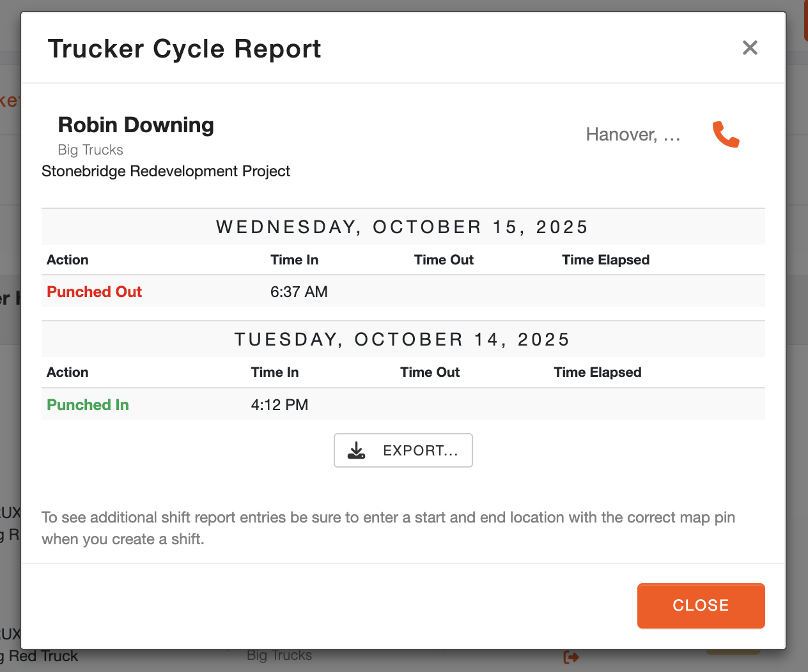Click the 4:12 PM time in value
The height and width of the screenshot is (672, 808).
coord(279,405)
